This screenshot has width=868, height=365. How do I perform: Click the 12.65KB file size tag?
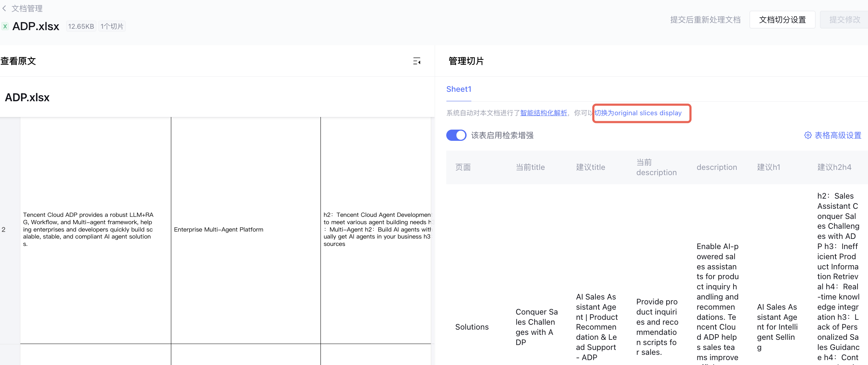click(81, 26)
